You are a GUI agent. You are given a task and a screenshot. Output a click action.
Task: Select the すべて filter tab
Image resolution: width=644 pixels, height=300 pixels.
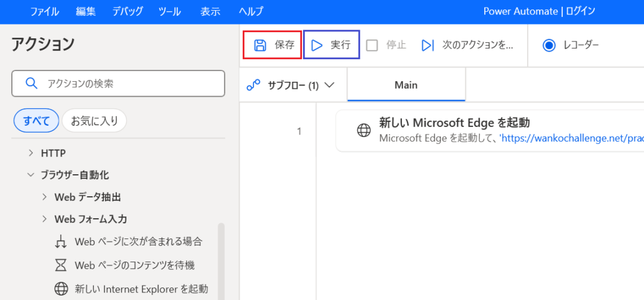[36, 121]
